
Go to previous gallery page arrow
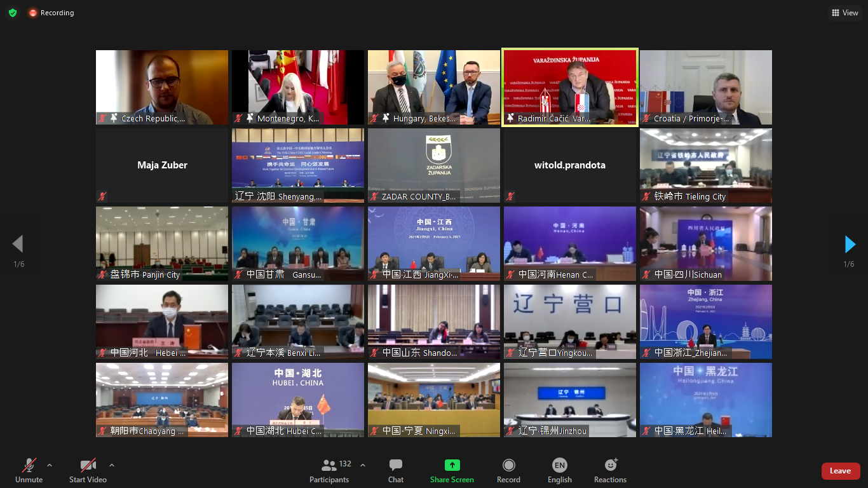point(18,244)
